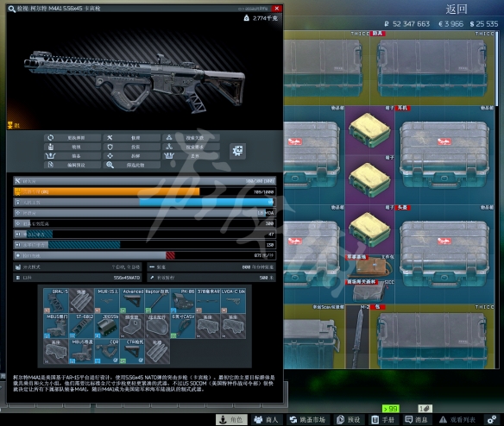
Task: Select the empty slot after the CTR stock
Action: pyautogui.click(x=157, y=352)
